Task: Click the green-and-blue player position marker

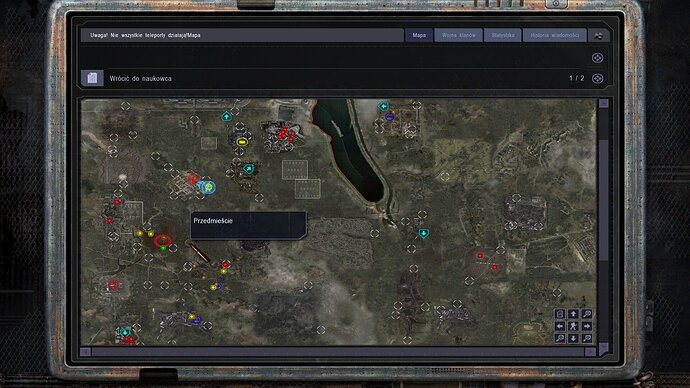Action: coord(207,187)
